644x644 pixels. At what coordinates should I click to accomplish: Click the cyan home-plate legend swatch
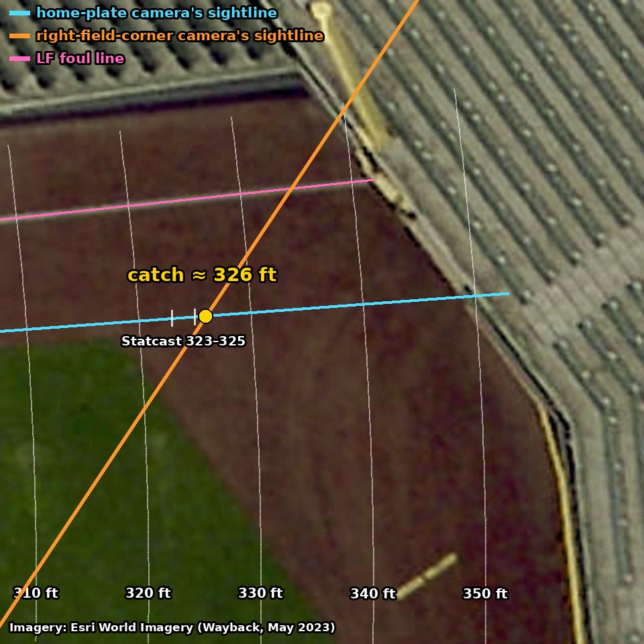coord(19,13)
